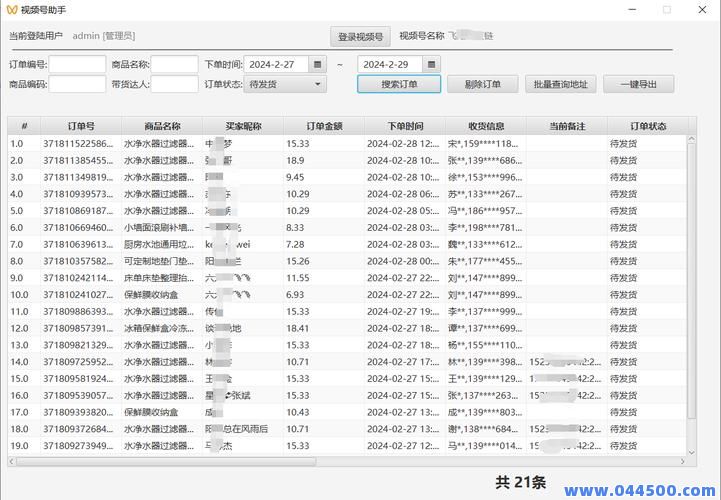The width and height of the screenshot is (721, 500).
Task: Open the start date calendar picker icon
Action: pyautogui.click(x=317, y=64)
